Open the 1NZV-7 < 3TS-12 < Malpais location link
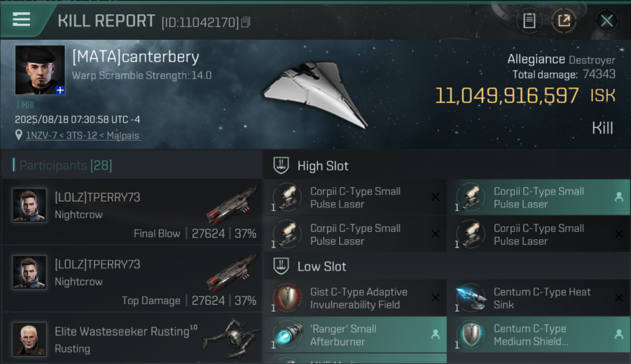This screenshot has height=364, width=631. pyautogui.click(x=83, y=135)
